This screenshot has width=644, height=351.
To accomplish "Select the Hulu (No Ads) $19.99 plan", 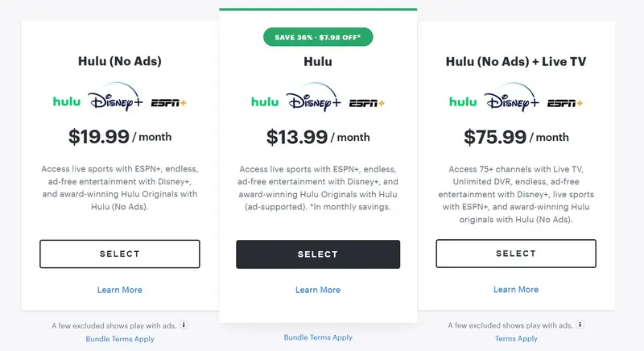I will [120, 254].
